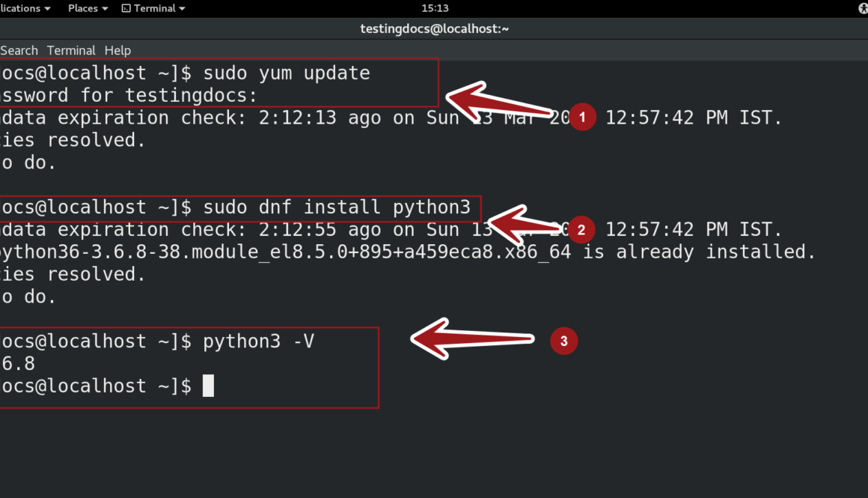Click the 'sudo dnf install python3' command

[x=337, y=207]
